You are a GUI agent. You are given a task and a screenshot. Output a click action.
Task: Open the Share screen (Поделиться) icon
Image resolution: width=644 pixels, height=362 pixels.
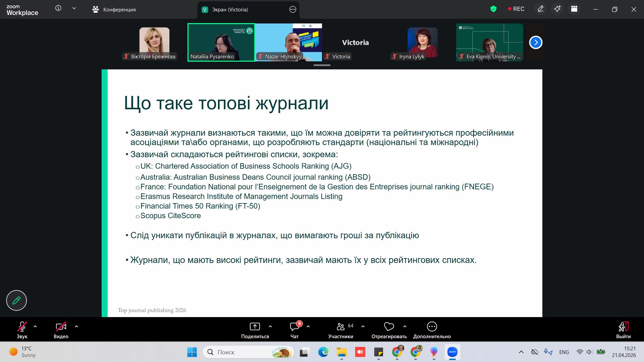tap(255, 326)
